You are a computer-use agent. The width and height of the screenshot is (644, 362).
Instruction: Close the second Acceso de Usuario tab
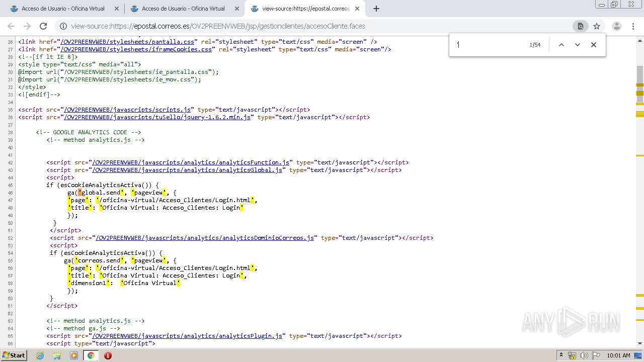[237, 9]
